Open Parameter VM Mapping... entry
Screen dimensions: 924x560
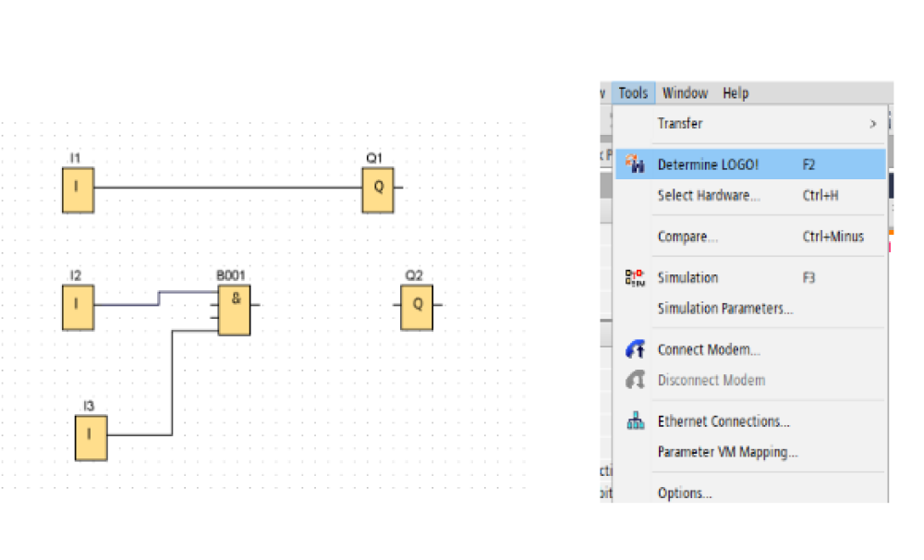point(750,452)
